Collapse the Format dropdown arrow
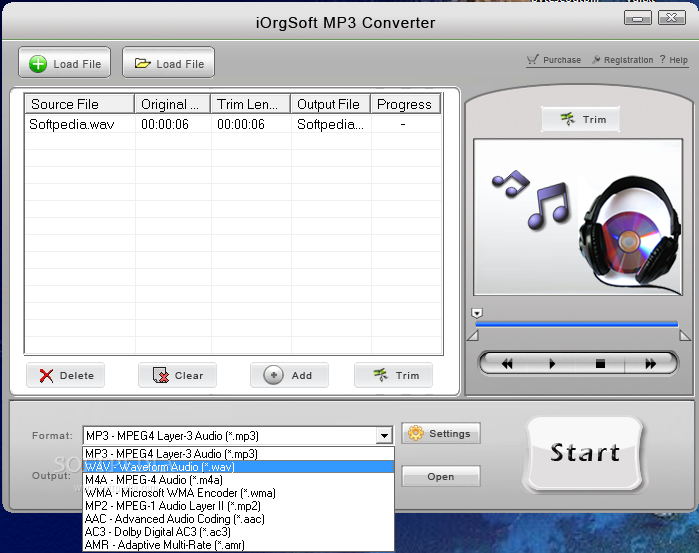Viewport: 699px width, 553px height. 384,436
